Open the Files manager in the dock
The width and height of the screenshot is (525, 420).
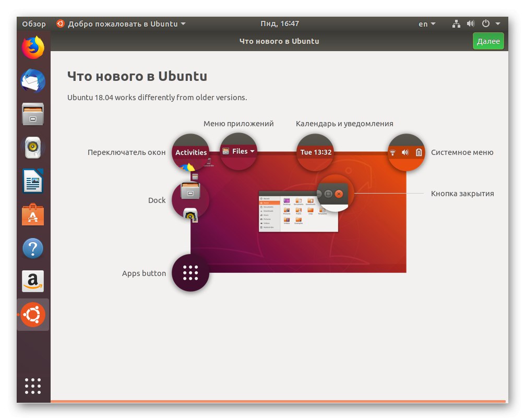33,114
